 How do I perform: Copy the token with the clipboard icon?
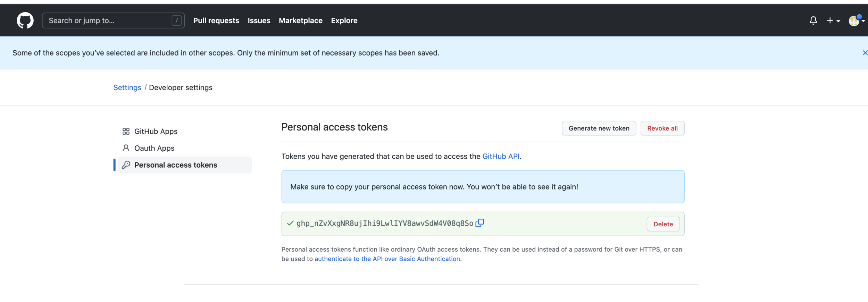[479, 223]
